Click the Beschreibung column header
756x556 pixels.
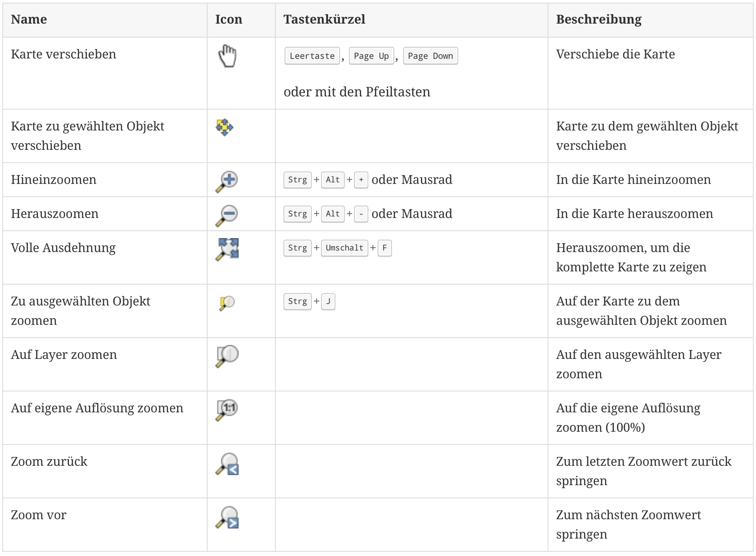[599, 19]
